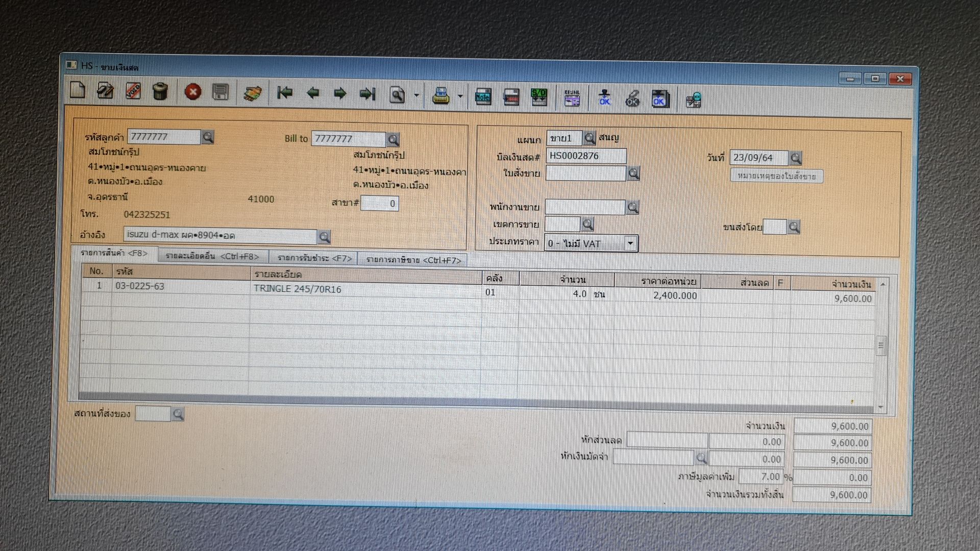The height and width of the screenshot is (551, 980).
Task: Click the ใบสั่งขาย sales order lookup magnifier
Action: click(x=633, y=173)
